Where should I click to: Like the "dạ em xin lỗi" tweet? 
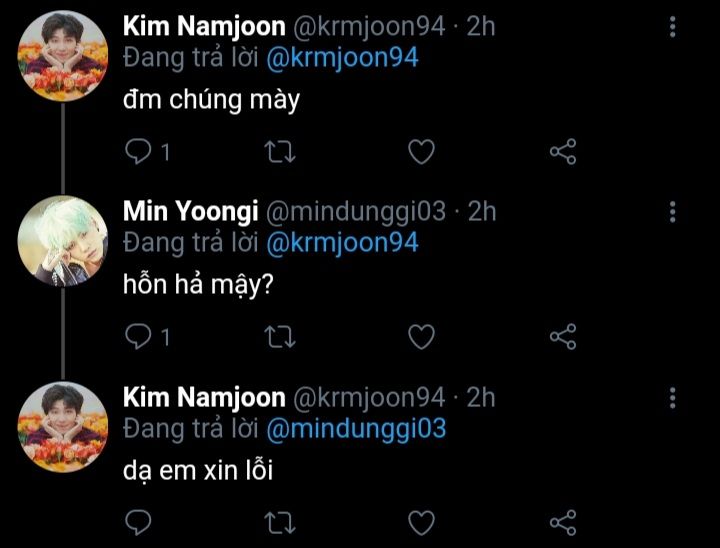pyautogui.click(x=422, y=522)
